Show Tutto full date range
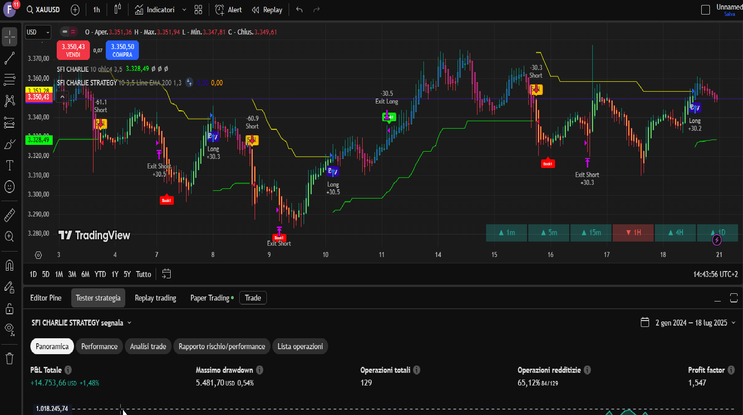 click(144, 274)
